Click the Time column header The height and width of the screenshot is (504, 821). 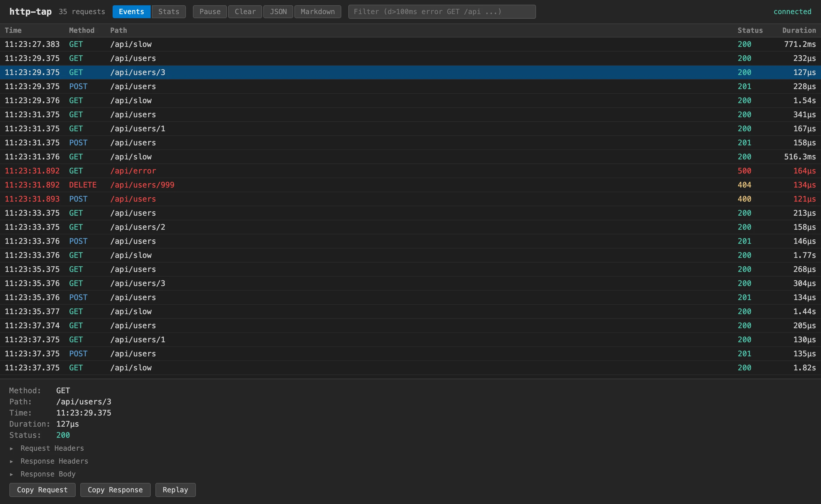13,30
